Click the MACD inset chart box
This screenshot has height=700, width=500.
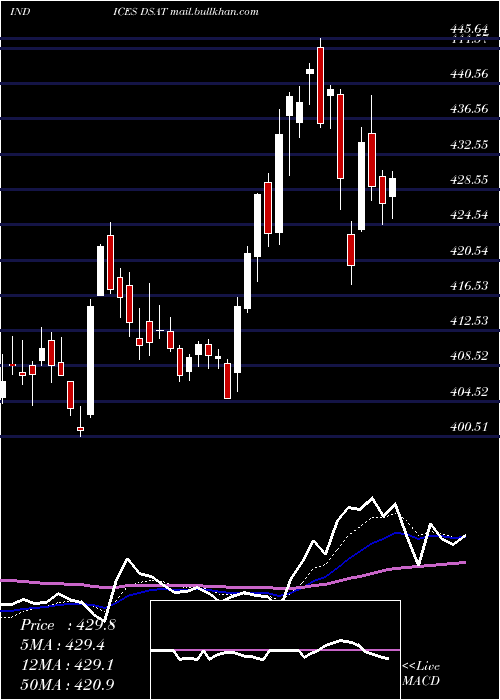click(275, 650)
